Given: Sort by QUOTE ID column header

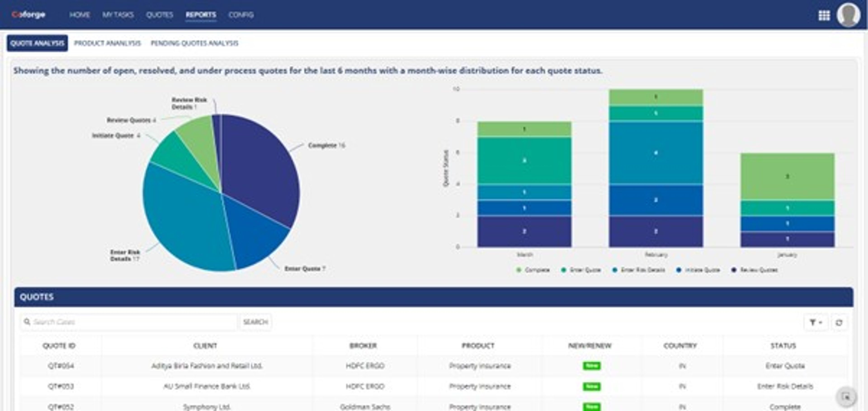Looking at the screenshot, I should pyautogui.click(x=59, y=346).
